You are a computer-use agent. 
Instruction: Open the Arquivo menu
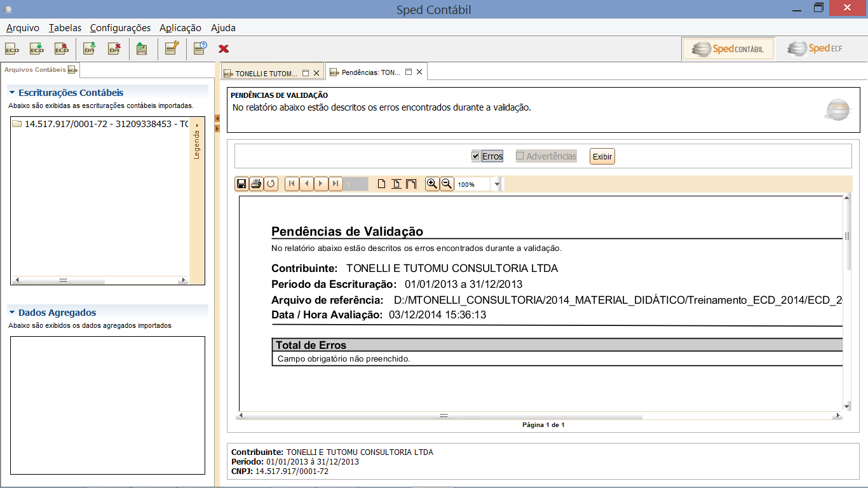pos(23,28)
